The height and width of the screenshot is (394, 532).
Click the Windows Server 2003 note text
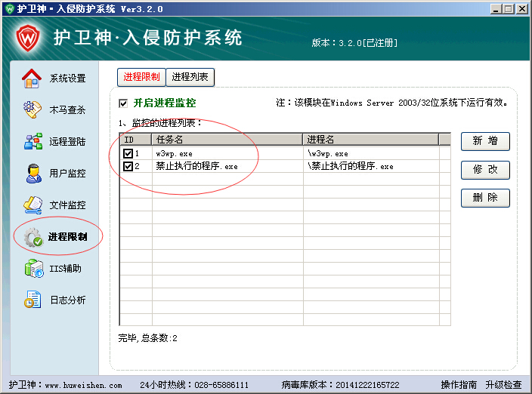(391, 103)
